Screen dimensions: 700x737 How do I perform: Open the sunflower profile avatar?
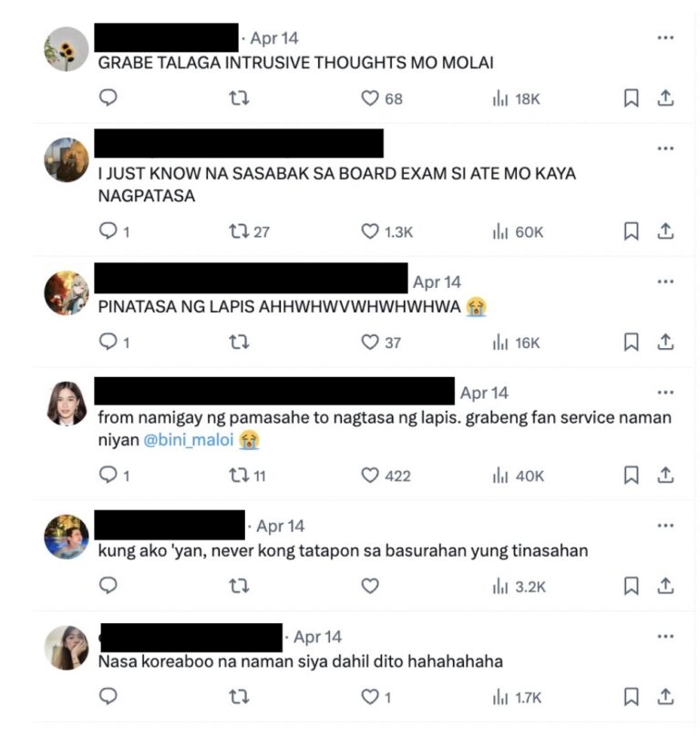coord(67,49)
